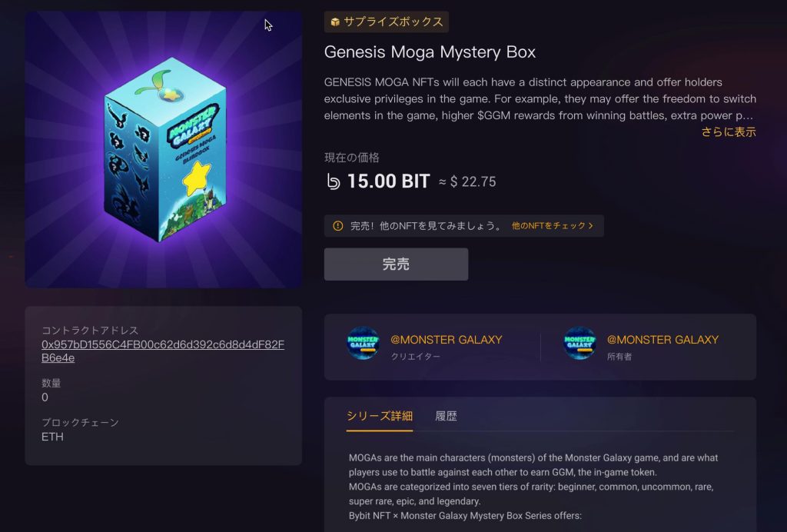
Task: Open the contract address 0x957b link
Action: [x=163, y=351]
